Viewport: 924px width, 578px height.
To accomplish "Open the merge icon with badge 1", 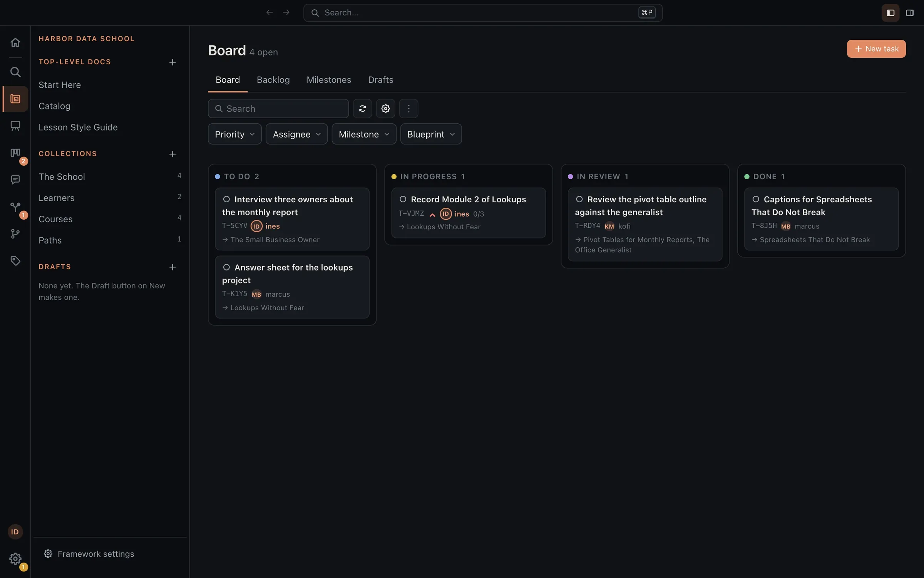I will click(x=15, y=207).
